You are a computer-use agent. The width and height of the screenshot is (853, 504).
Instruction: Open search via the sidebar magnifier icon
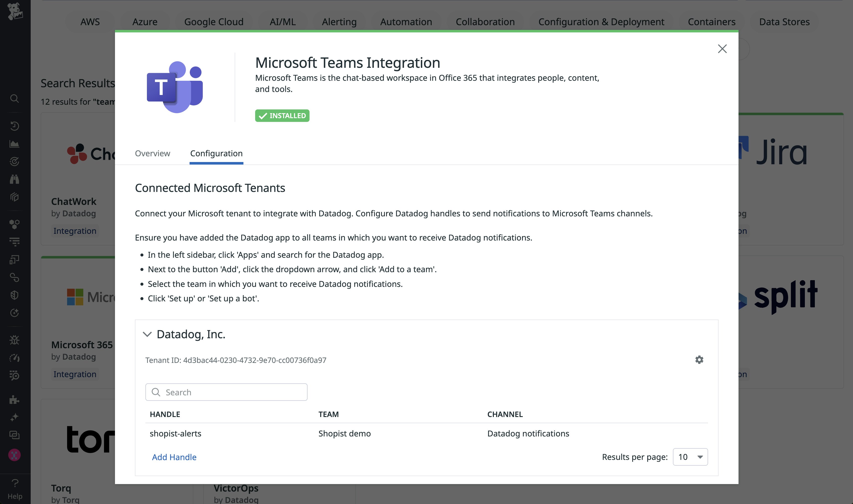coord(14,98)
